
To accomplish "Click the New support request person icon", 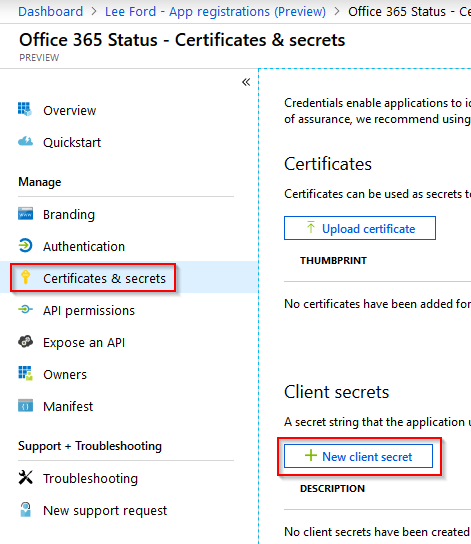I will coord(25,509).
